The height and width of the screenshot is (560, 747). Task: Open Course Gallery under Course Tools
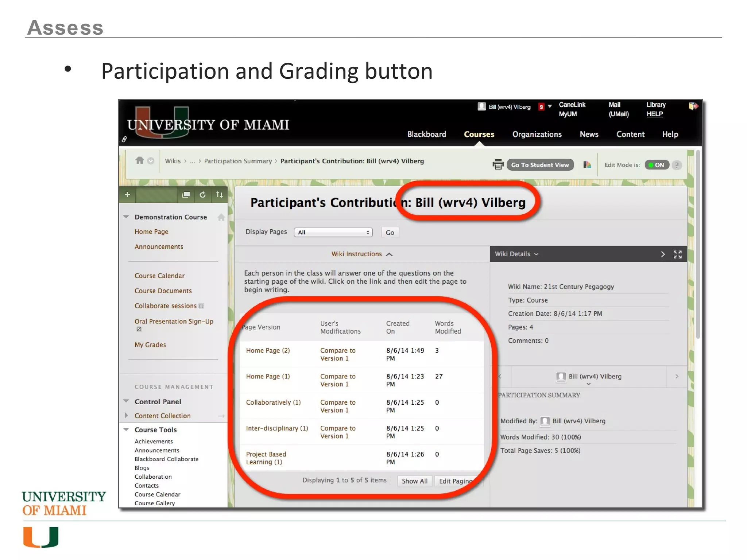click(x=154, y=503)
